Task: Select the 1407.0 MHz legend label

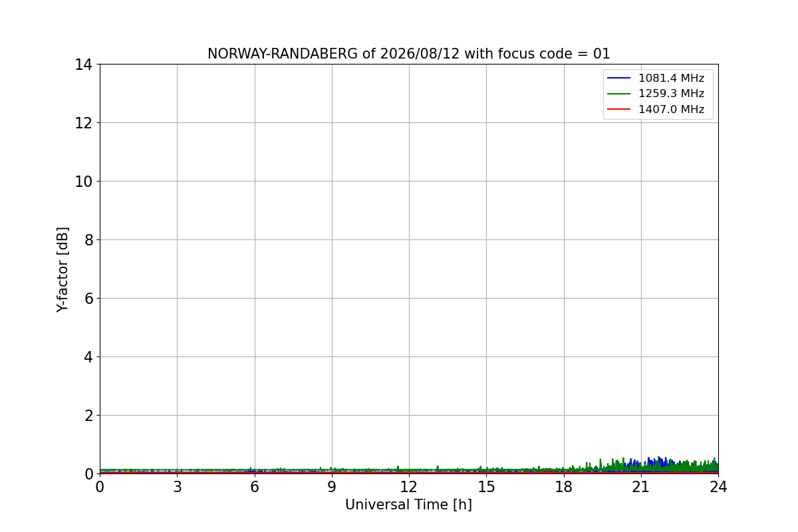Action: click(x=671, y=109)
